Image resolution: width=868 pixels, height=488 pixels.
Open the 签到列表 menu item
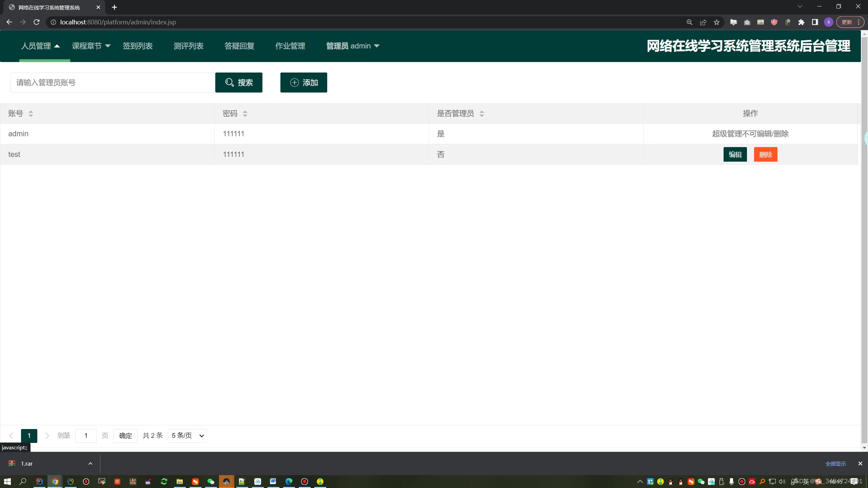(138, 46)
